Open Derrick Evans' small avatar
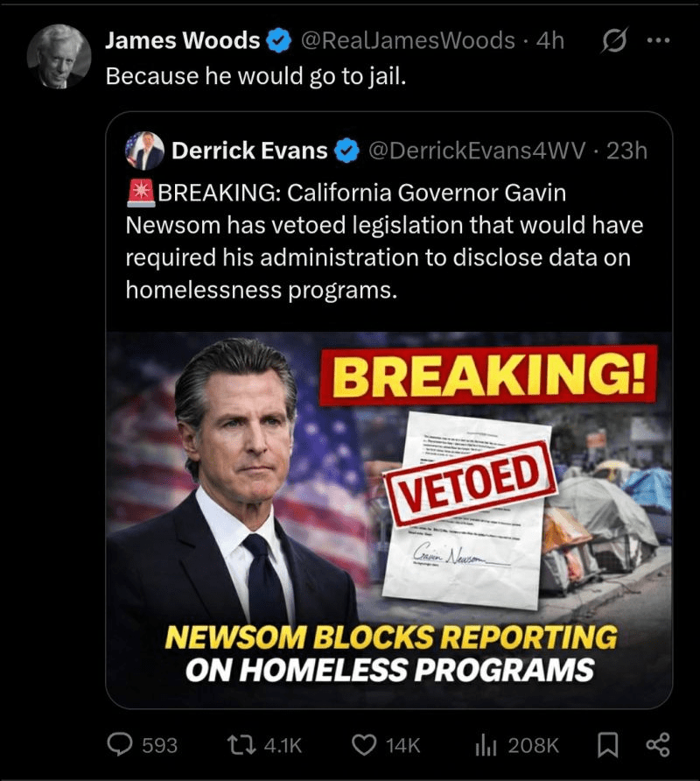700x781 pixels. tap(144, 151)
